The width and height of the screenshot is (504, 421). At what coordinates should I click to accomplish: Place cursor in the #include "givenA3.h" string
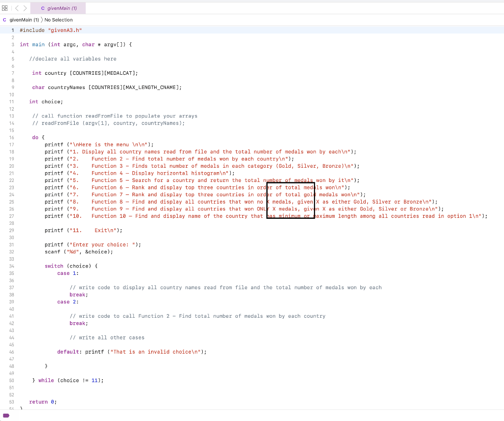coord(64,30)
